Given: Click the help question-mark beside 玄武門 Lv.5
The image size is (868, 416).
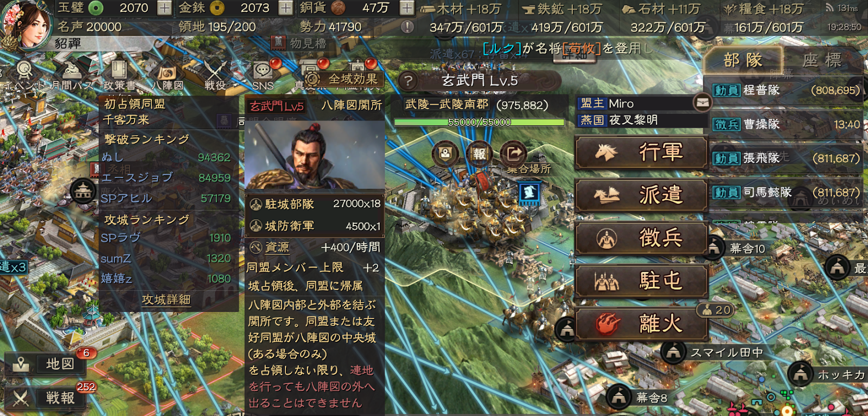Looking at the screenshot, I should click(409, 81).
